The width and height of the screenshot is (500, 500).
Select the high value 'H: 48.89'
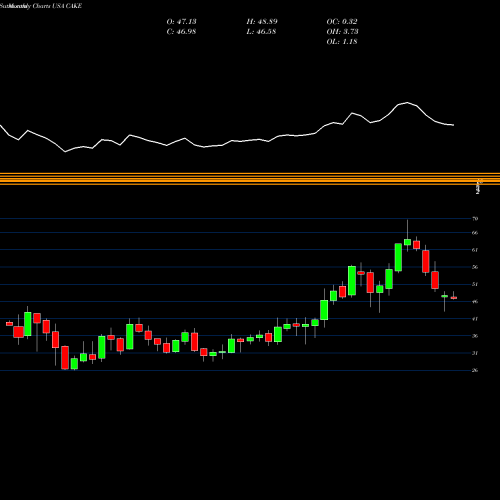[262, 22]
